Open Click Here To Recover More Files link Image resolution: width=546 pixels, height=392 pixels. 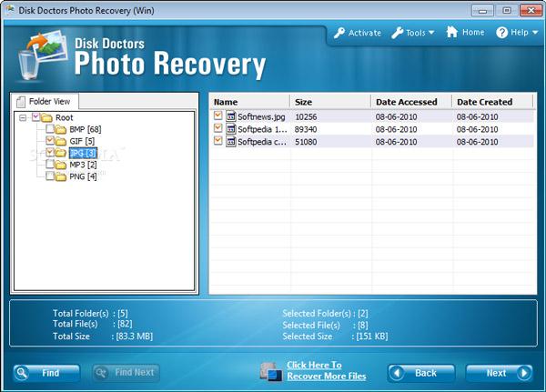click(327, 371)
